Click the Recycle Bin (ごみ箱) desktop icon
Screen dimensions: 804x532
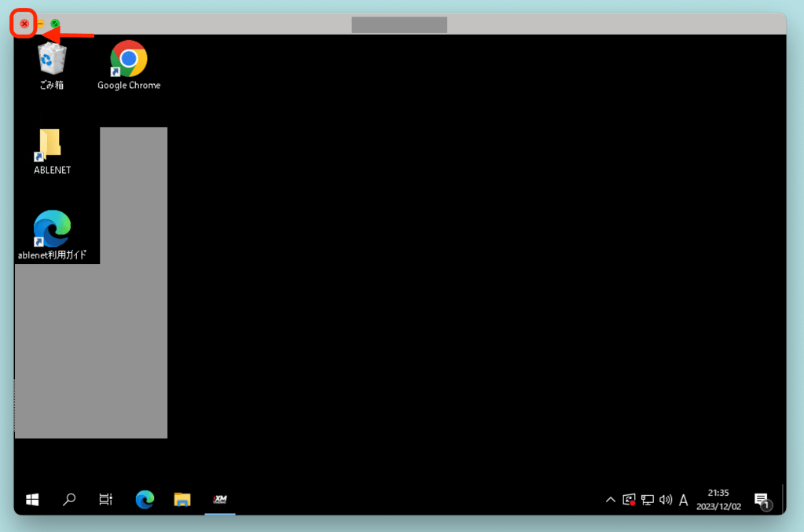click(52, 61)
